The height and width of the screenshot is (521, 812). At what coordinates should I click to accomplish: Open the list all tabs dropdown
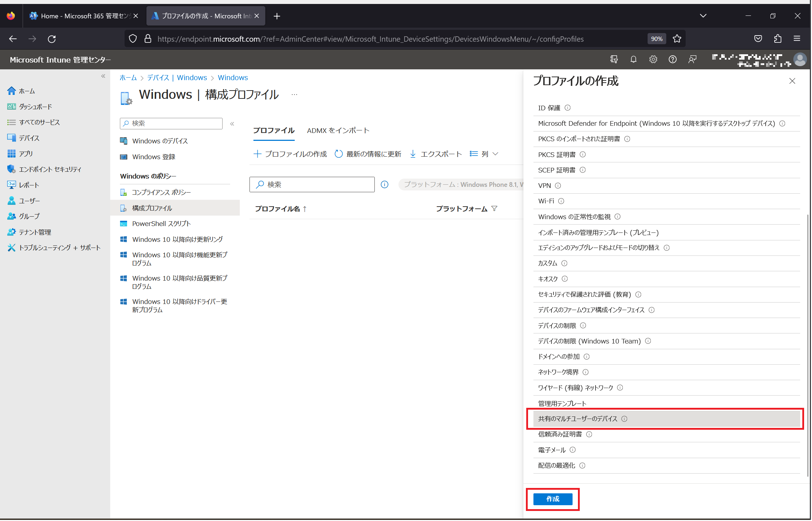point(703,16)
